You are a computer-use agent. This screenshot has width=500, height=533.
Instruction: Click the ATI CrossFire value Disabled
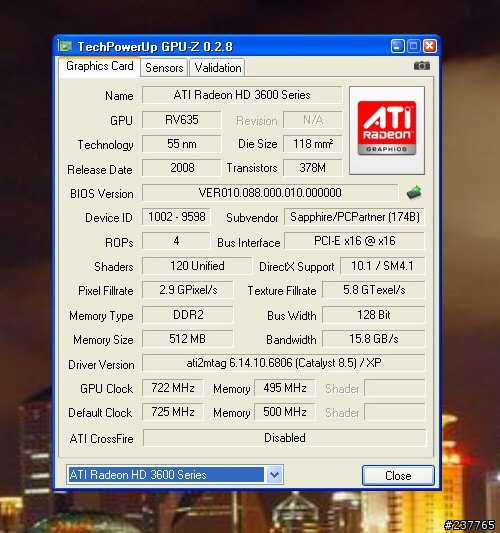(285, 438)
